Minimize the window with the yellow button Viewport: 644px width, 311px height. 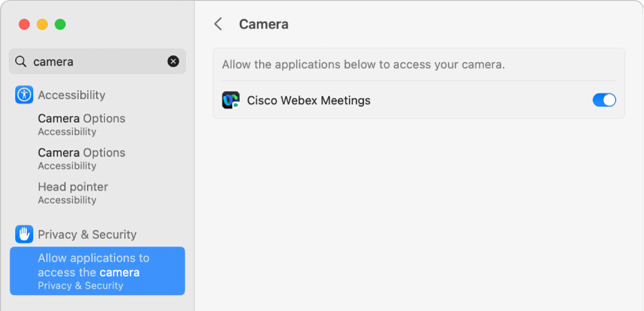pyautogui.click(x=42, y=24)
